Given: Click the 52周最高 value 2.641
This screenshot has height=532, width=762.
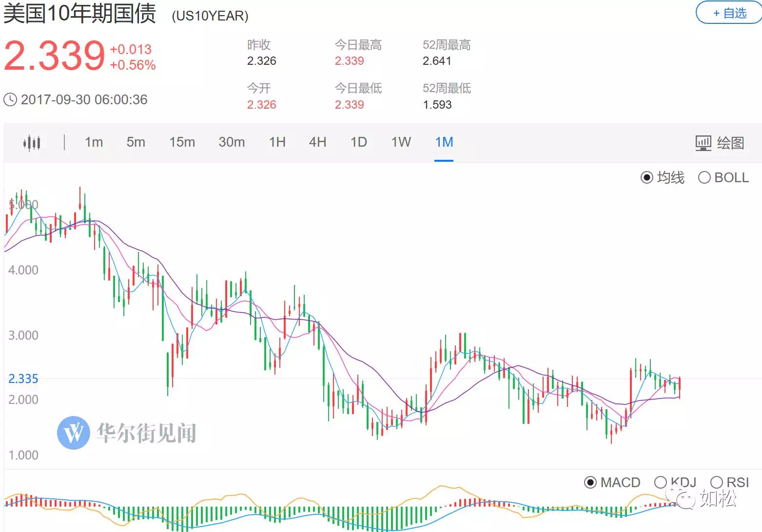Looking at the screenshot, I should tap(437, 61).
